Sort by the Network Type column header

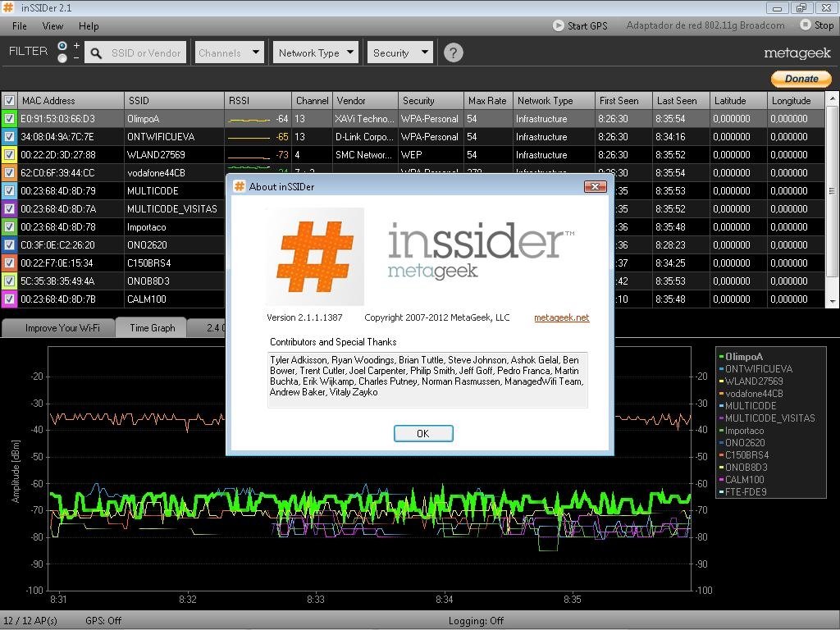[555, 101]
